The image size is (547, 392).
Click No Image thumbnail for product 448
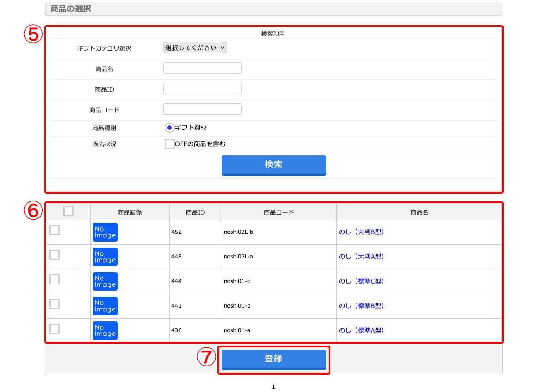pos(105,257)
